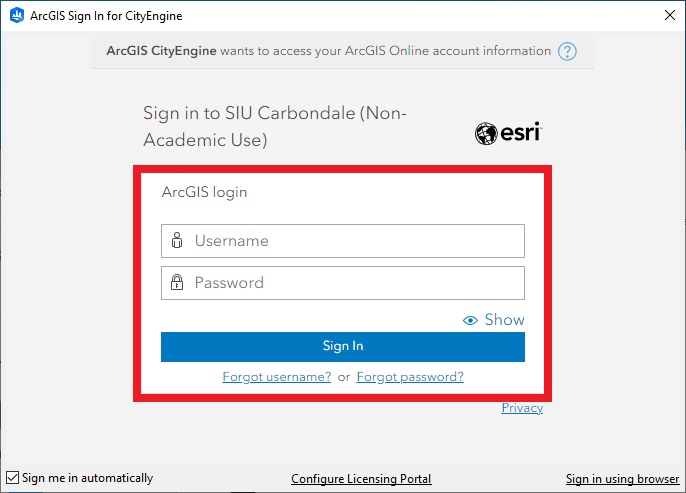This screenshot has width=686, height=493.
Task: Click the ArcGIS login heading
Action: [204, 192]
